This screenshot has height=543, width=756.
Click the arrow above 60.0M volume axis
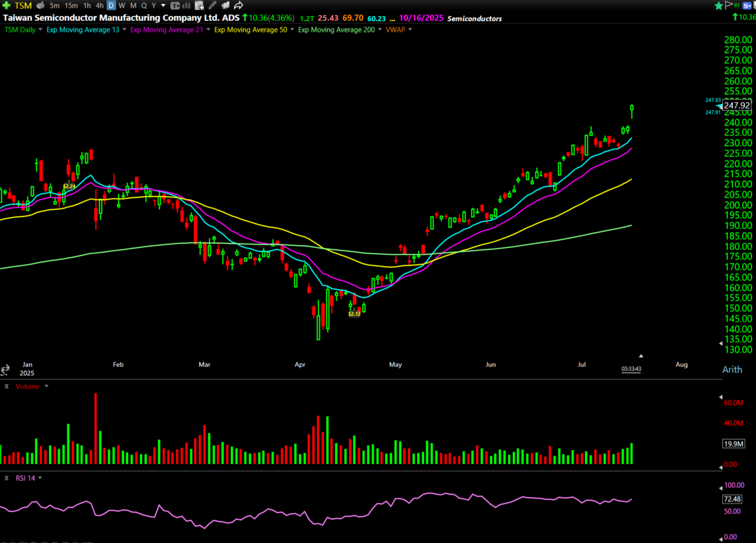pyautogui.click(x=720, y=397)
